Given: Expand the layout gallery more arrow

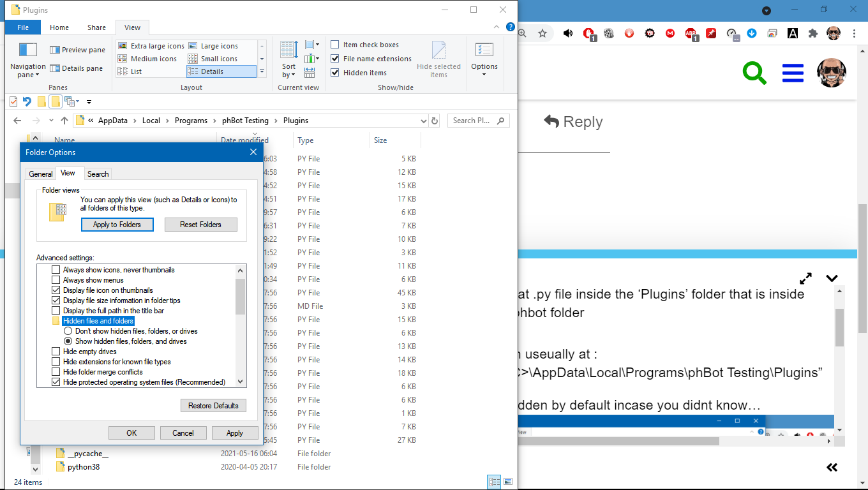Looking at the screenshot, I should [x=262, y=71].
